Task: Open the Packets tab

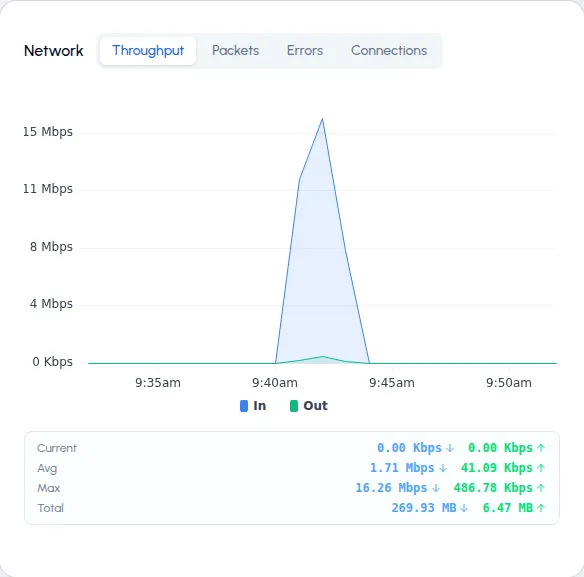Action: [235, 51]
